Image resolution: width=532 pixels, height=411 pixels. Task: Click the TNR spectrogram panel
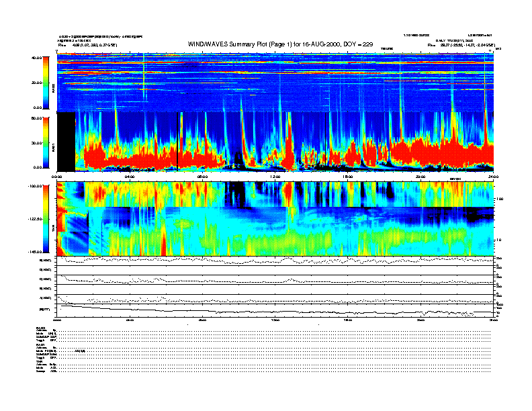point(275,219)
